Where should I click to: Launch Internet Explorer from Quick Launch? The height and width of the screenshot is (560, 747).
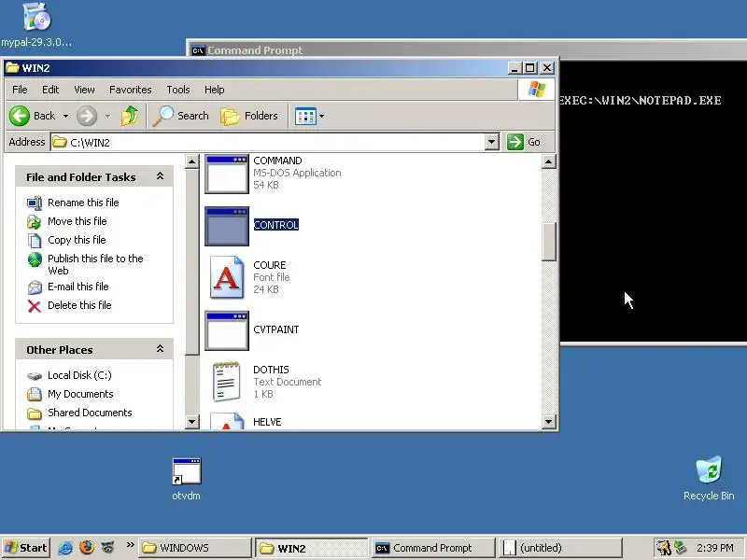tap(65, 548)
